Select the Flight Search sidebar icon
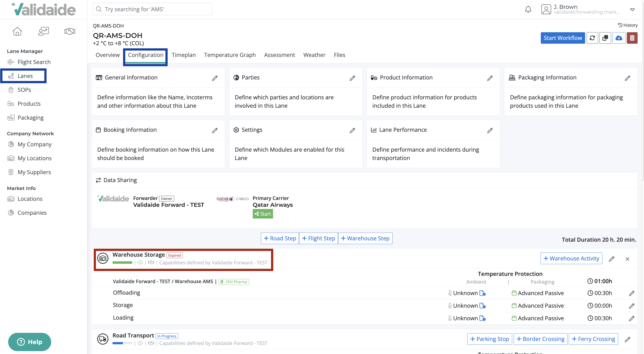Screen dimensions: 644x354 pos(11,62)
